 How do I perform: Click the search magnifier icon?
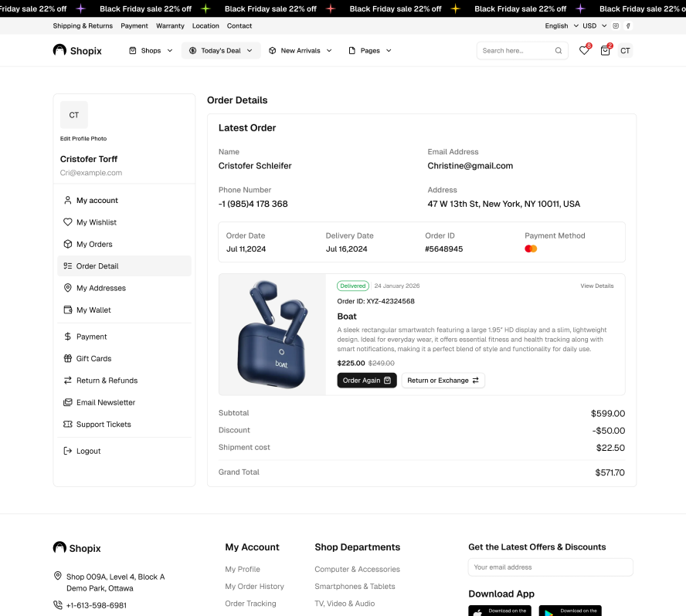coord(559,51)
